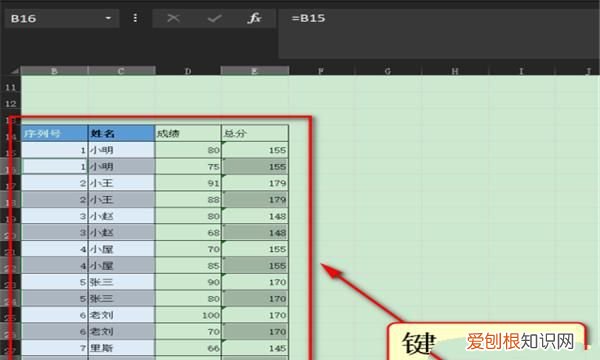
Task: Select the whole sheet with the corner triangle
Action: point(14,71)
